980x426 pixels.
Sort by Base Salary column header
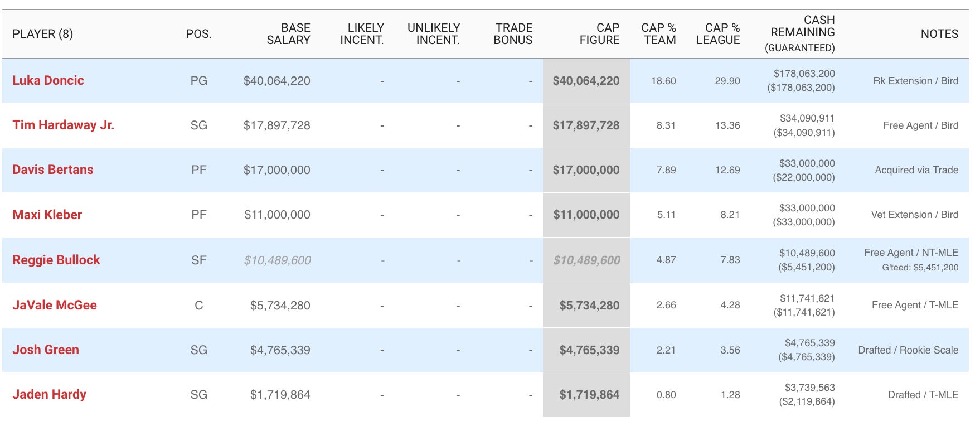(x=288, y=34)
